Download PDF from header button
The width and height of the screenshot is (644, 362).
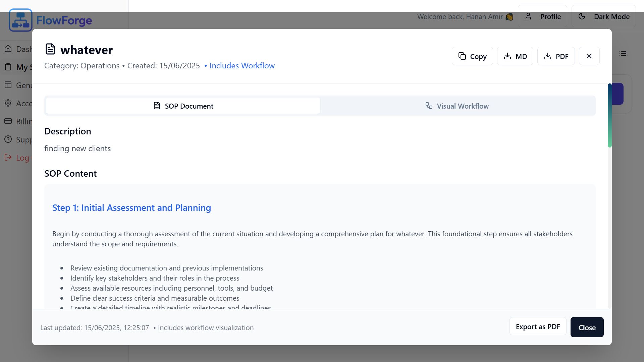pyautogui.click(x=556, y=56)
